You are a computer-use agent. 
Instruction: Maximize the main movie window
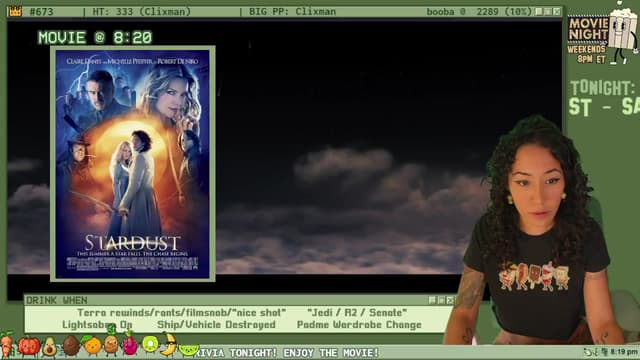pyautogui.click(x=548, y=11)
